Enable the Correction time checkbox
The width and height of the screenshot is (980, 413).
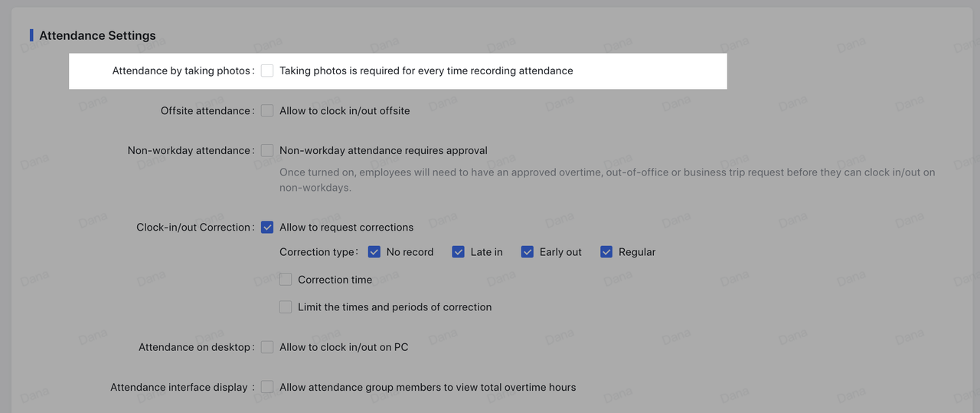(286, 280)
